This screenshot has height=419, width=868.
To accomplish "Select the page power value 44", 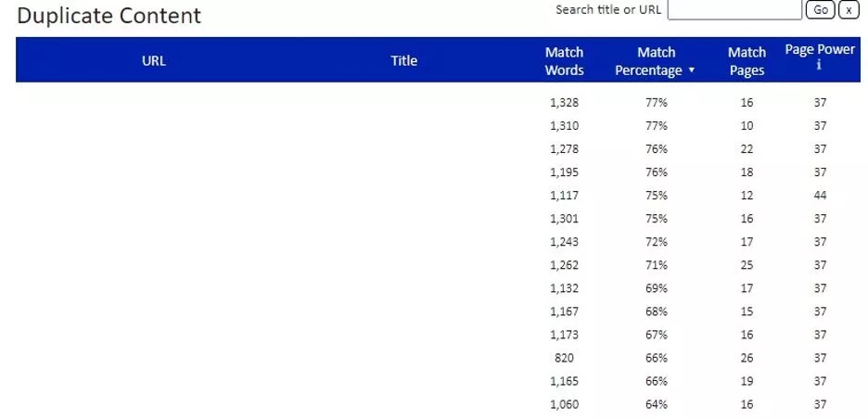I will (x=820, y=196).
